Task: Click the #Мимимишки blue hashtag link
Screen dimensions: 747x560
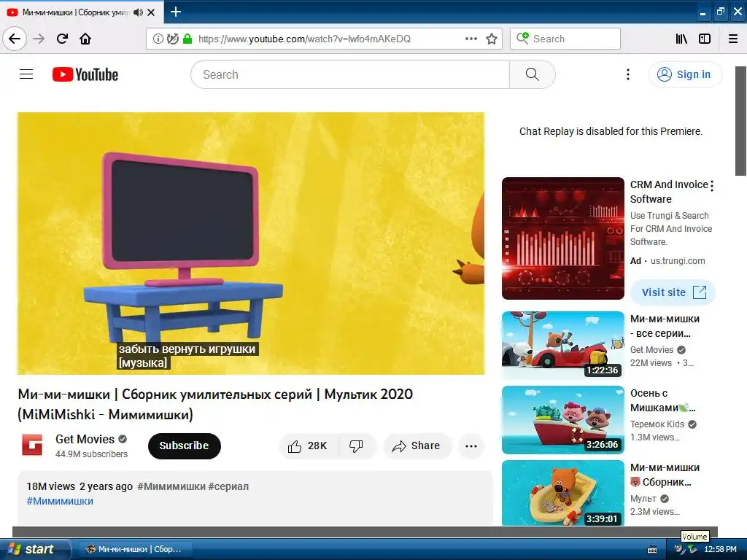Action: [60, 501]
